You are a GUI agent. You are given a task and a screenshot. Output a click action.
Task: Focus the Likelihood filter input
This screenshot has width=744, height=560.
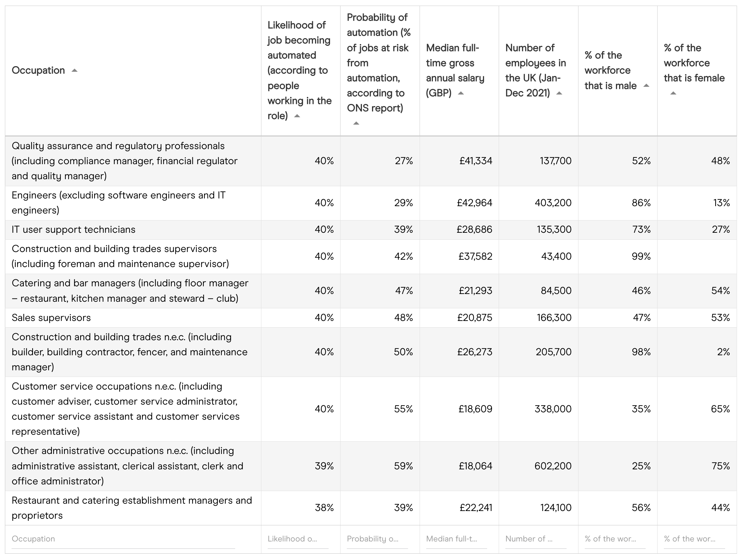(x=298, y=539)
